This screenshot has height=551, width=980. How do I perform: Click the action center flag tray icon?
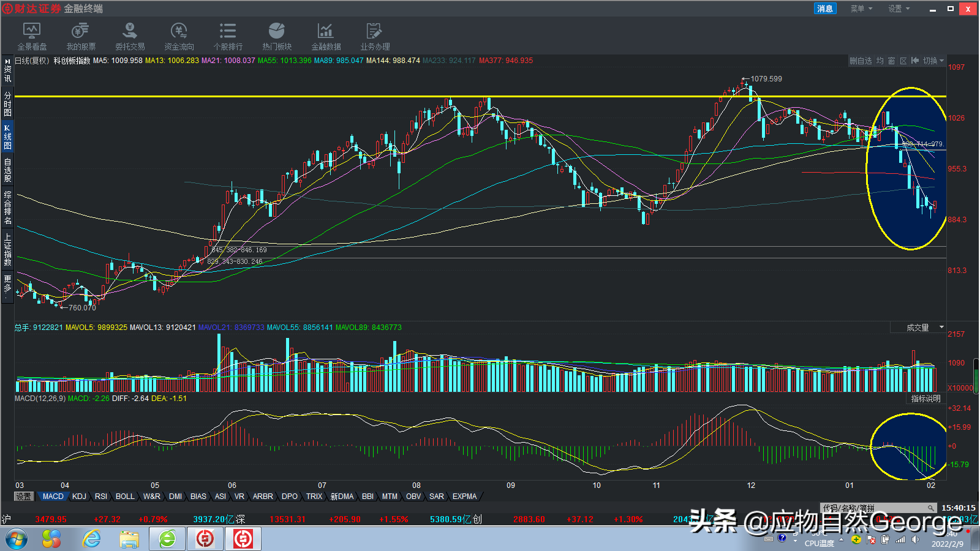(871, 539)
